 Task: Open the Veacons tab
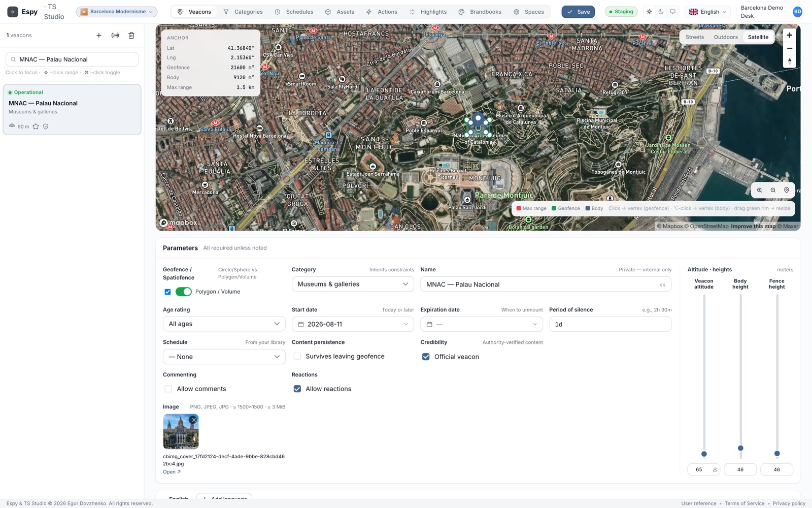point(194,12)
